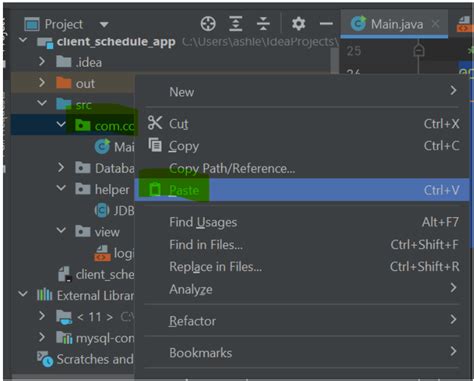Click line number 25 in gutter
The width and height of the screenshot is (474, 381).
click(354, 51)
